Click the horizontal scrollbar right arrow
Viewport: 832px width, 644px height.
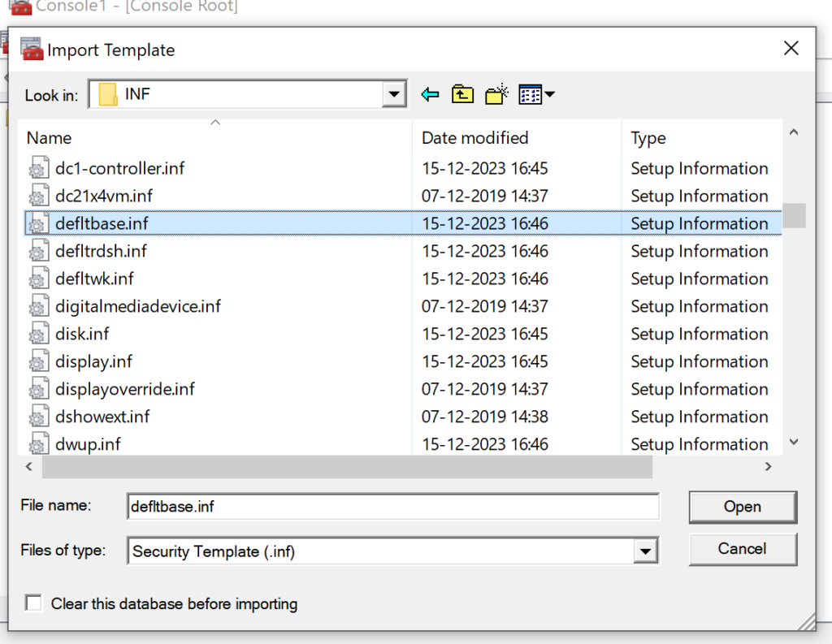point(768,466)
